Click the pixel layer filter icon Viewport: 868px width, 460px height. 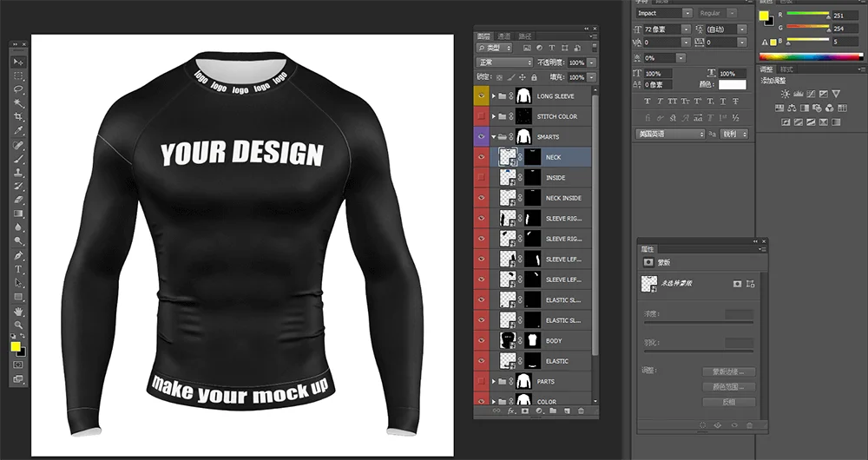tap(527, 48)
